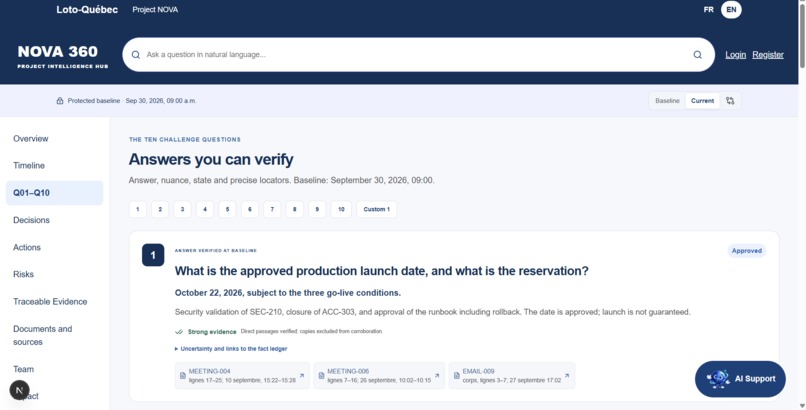The width and height of the screenshot is (806, 410).
Task: Click the question about approved production launch date
Action: tap(381, 271)
